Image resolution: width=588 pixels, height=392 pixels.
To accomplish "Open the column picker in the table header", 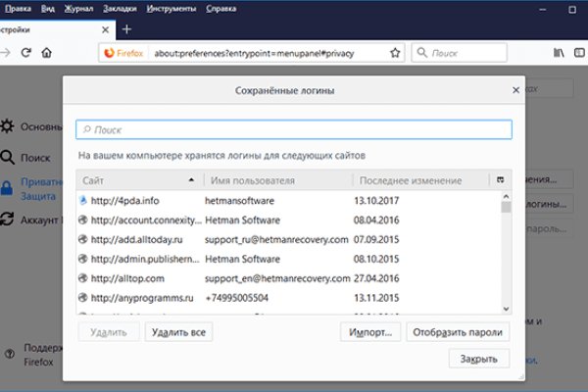I will coord(502,180).
